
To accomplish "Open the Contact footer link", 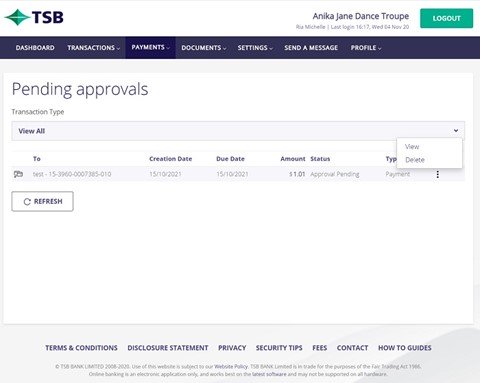I will click(x=352, y=348).
